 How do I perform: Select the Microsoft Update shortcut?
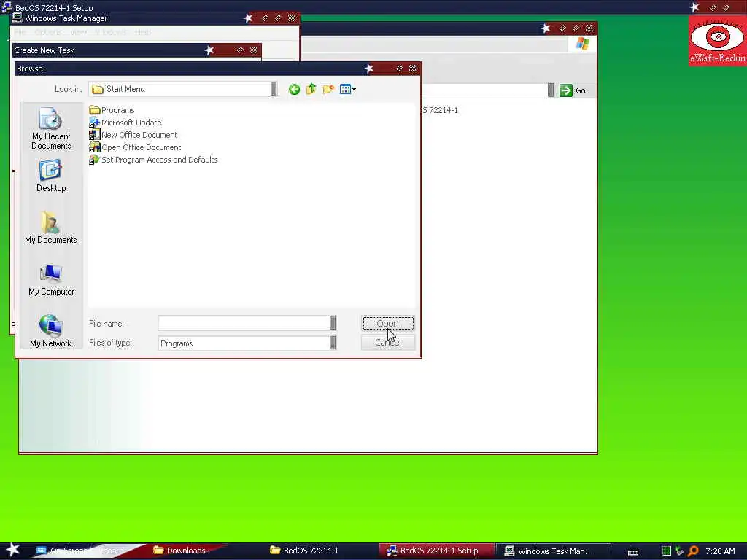click(x=125, y=122)
